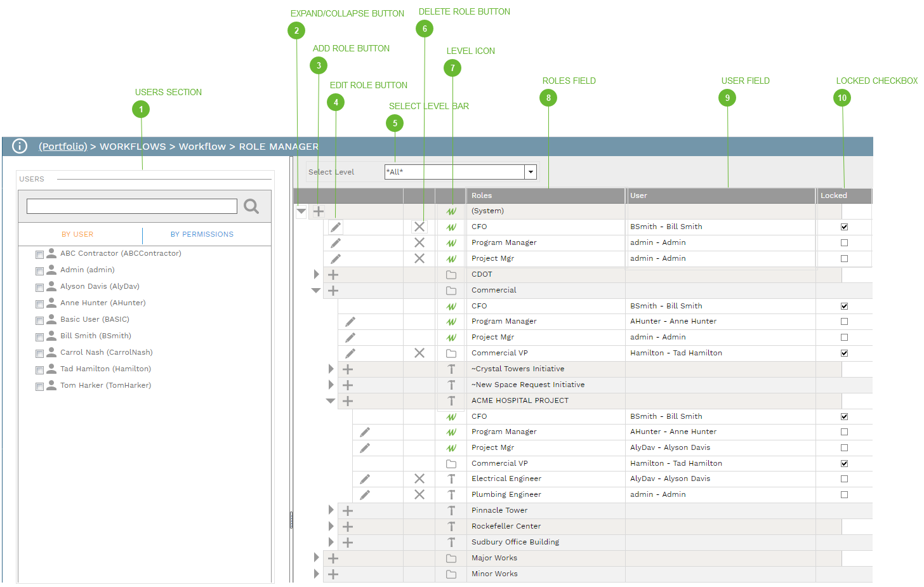Select Alyson Davis (AlyDav) user name

[100, 286]
